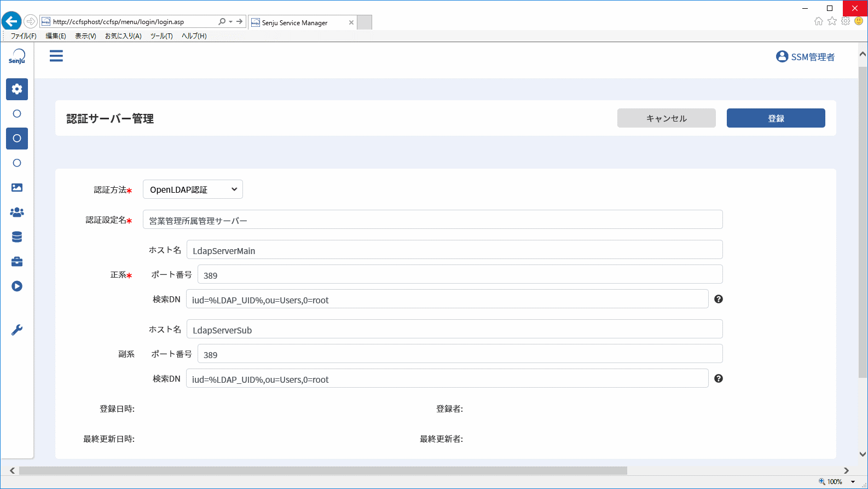Image resolution: width=868 pixels, height=489 pixels.
Task: Open the ファイル(F) menu
Action: pyautogui.click(x=24, y=36)
